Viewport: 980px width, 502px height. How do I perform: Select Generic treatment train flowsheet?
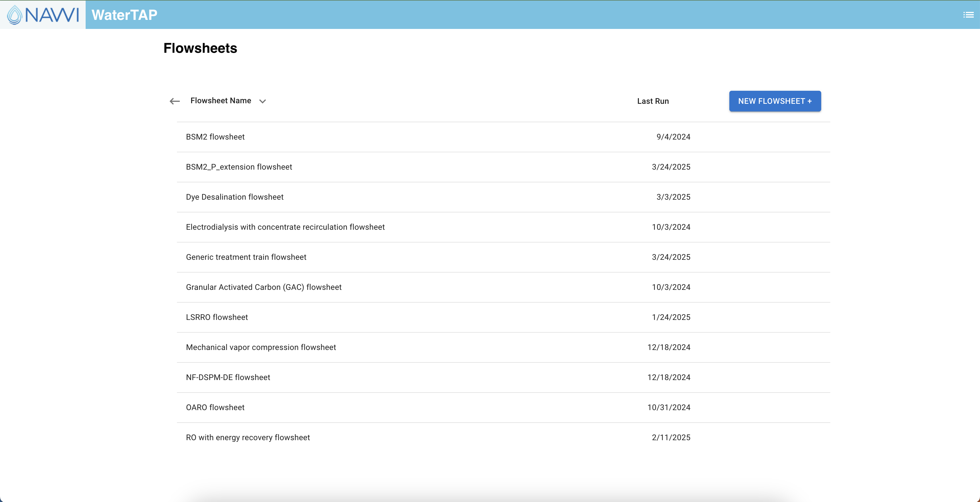click(x=503, y=257)
